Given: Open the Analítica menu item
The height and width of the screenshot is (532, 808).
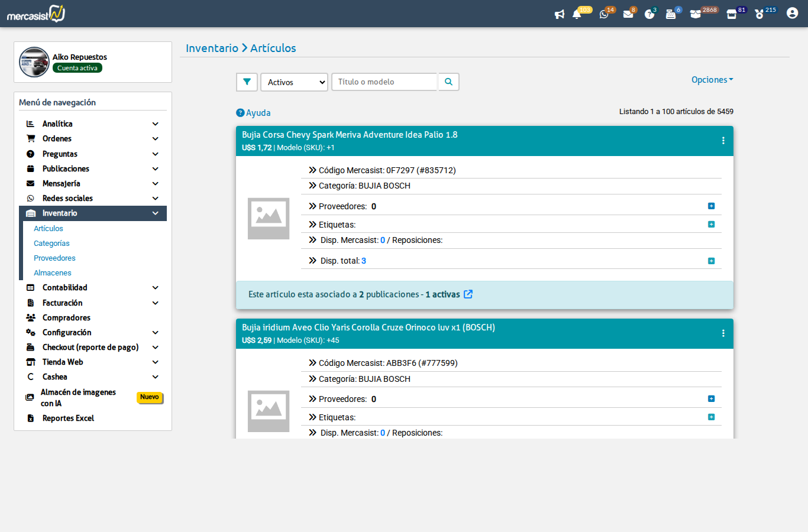Looking at the screenshot, I should 59,124.
